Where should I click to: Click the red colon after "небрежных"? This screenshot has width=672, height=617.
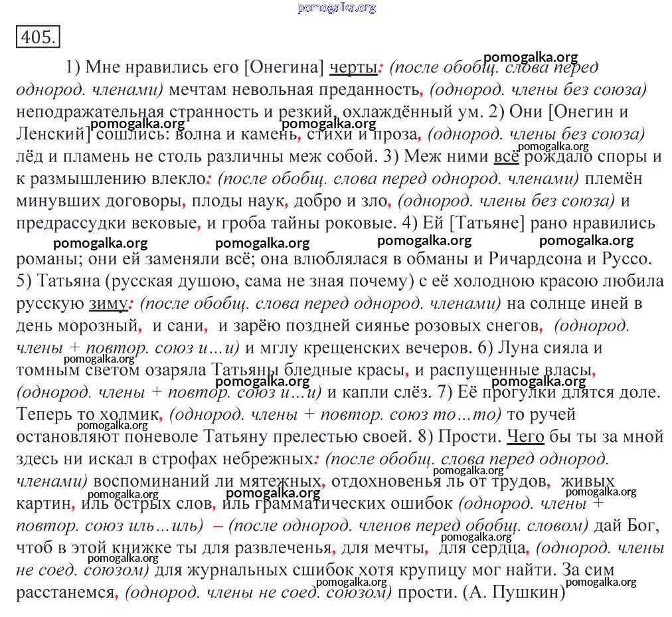[317, 459]
